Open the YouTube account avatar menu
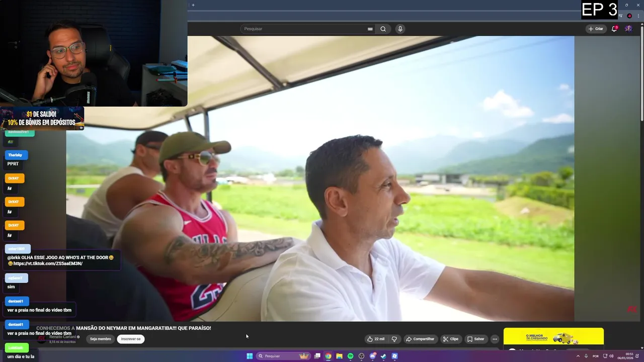 pos(628,29)
